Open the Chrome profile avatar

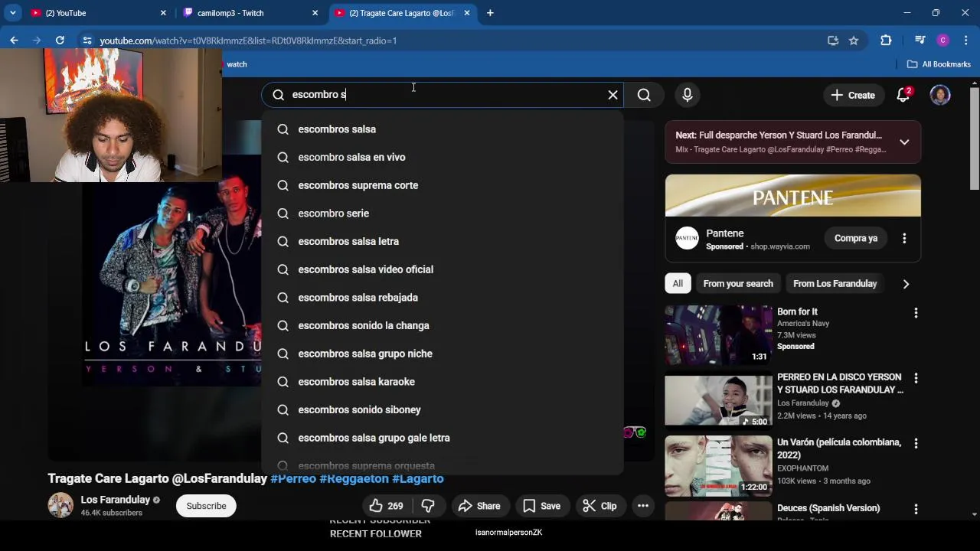tap(943, 41)
